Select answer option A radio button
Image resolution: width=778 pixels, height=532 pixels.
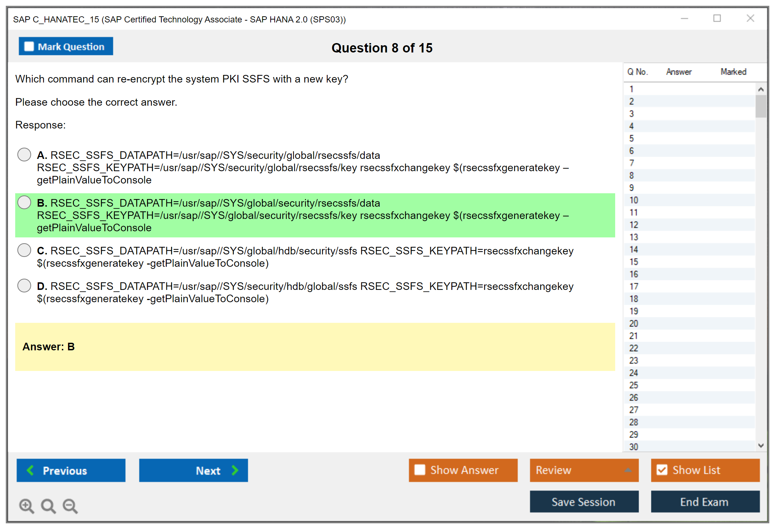[24, 155]
